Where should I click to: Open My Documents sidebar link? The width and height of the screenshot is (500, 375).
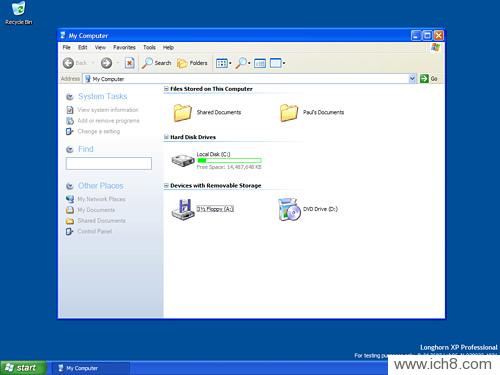pyautogui.click(x=96, y=210)
